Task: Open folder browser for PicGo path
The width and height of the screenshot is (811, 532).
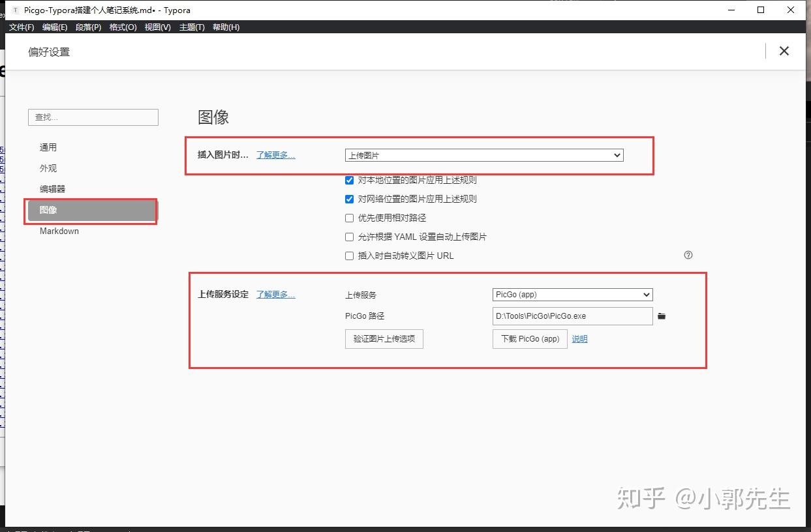Action: coord(662,316)
